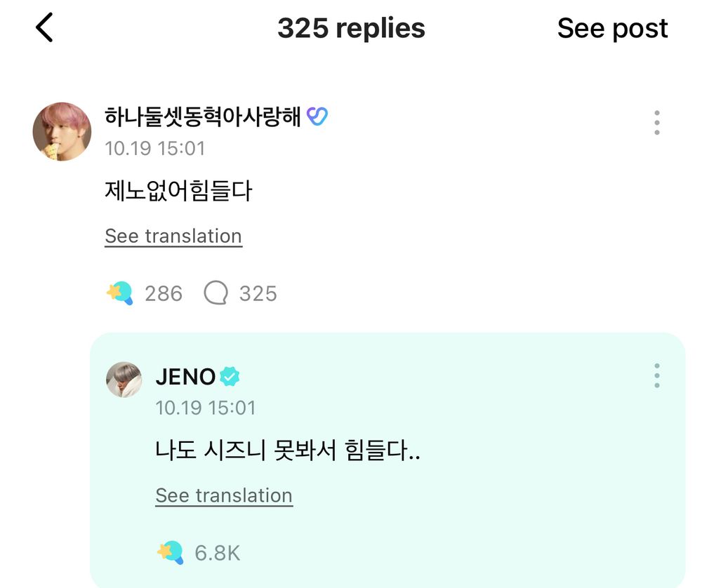Go back using the top-left arrow
702x588 pixels.
point(44,29)
